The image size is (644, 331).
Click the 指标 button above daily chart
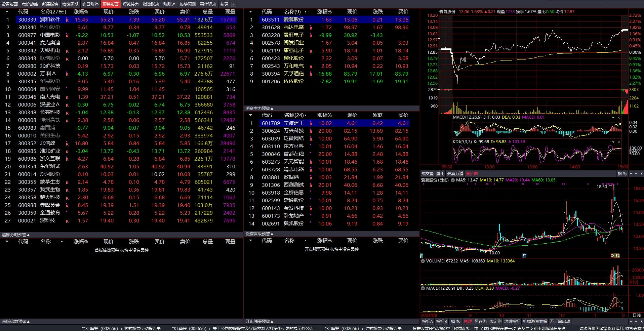622,174
